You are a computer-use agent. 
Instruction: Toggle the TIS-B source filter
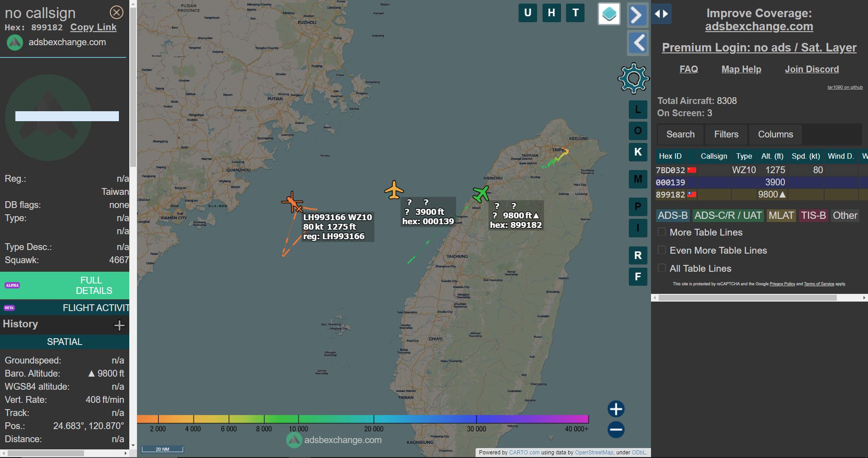pos(813,216)
